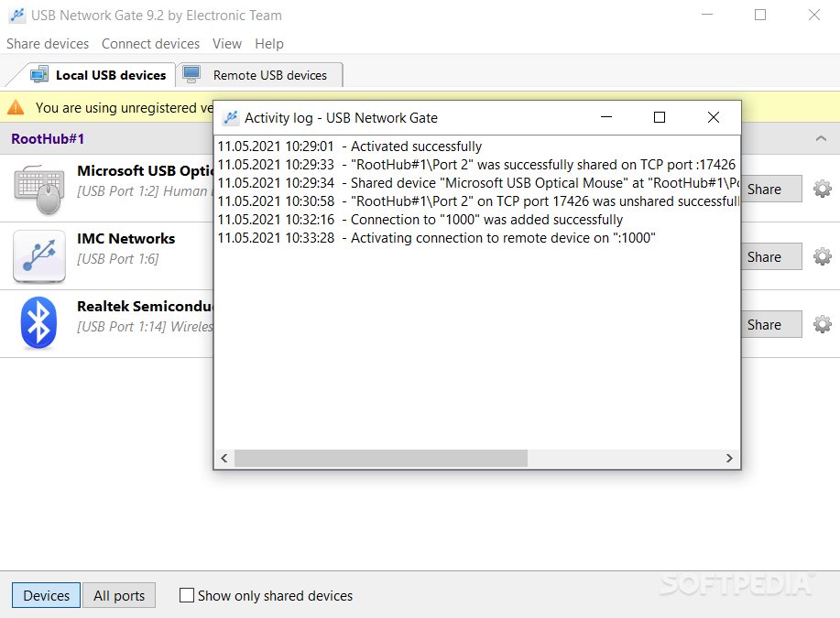Close the Activity log window
This screenshot has height=618, width=840.
click(713, 117)
